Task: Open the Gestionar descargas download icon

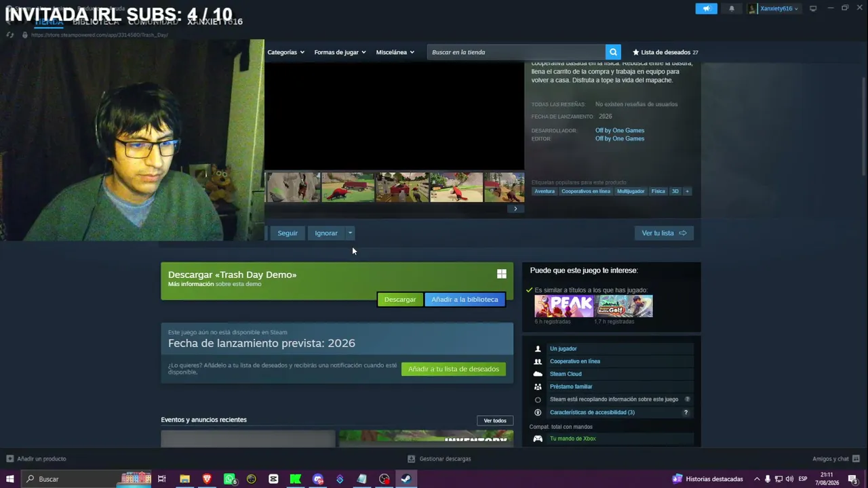Action: pos(411,459)
